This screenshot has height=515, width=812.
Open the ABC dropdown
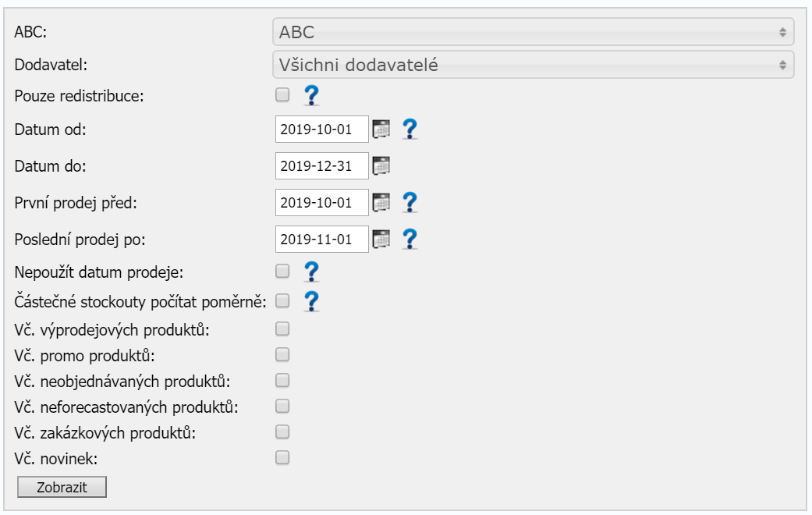point(533,32)
